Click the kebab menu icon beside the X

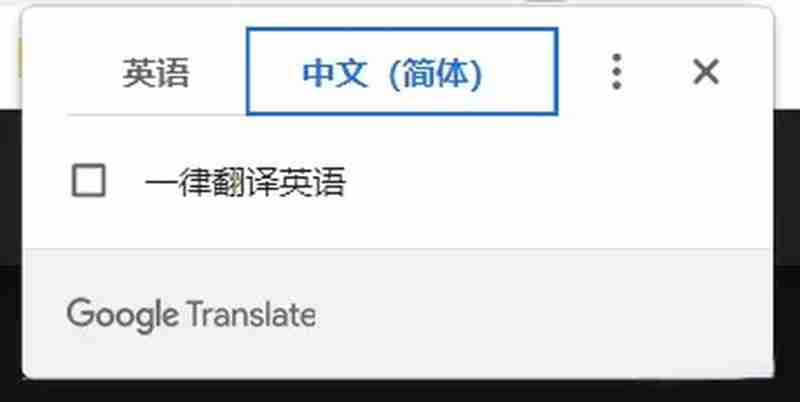click(x=616, y=71)
